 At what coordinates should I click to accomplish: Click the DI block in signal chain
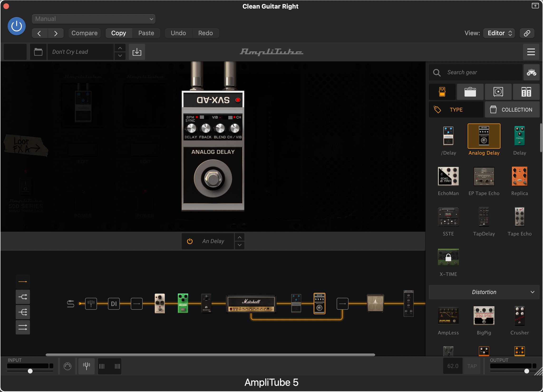[x=114, y=304]
